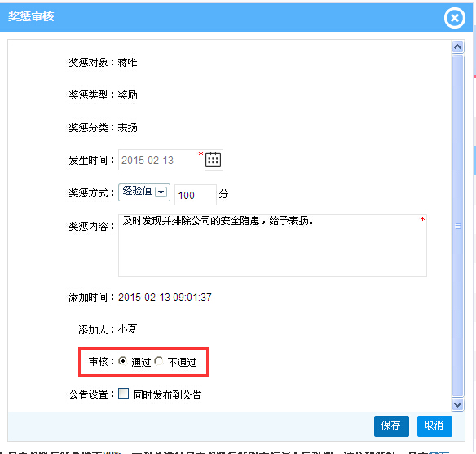The width and height of the screenshot is (476, 454).
Task: Select the 不通过 radio button
Action: point(158,361)
